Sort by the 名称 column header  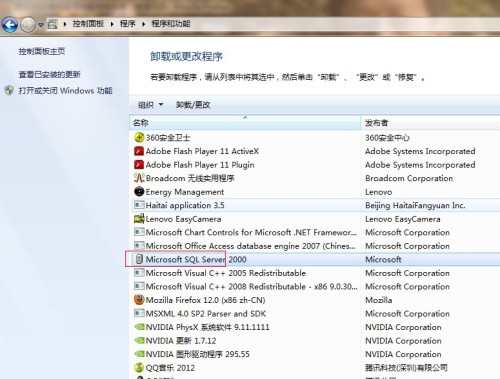tap(245, 123)
